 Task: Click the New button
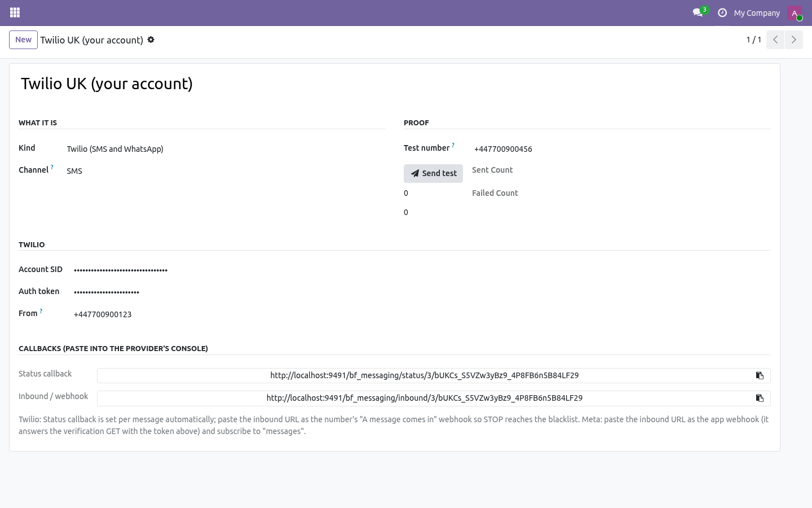[x=23, y=40]
